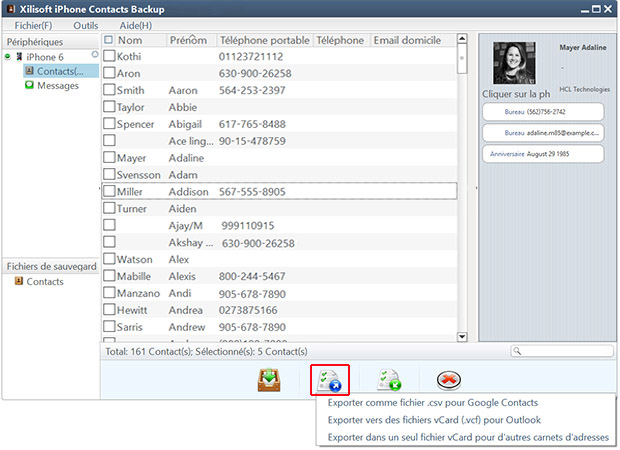
Task: Click the Anniversaire August 29 1985 field
Action: pos(543,154)
